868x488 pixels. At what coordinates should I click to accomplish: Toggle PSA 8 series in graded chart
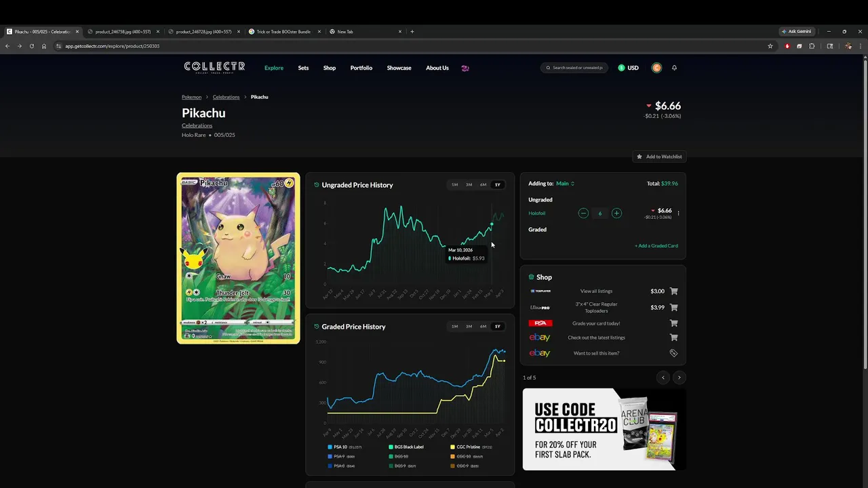pyautogui.click(x=341, y=466)
